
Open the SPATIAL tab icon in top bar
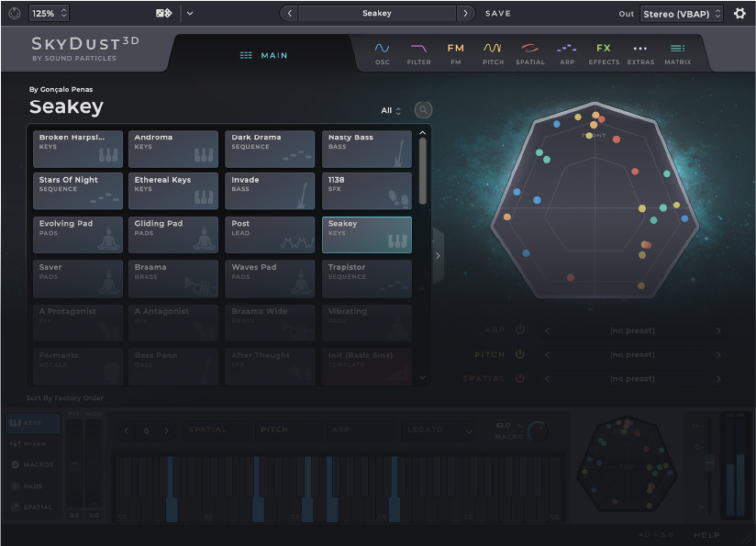[530, 54]
